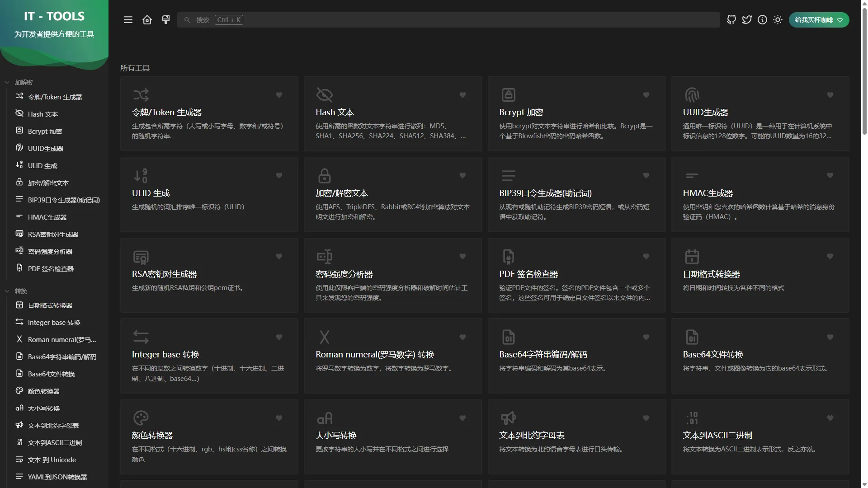The width and height of the screenshot is (868, 488).
Task: Open the Twitter icon in the top bar
Action: pos(747,19)
